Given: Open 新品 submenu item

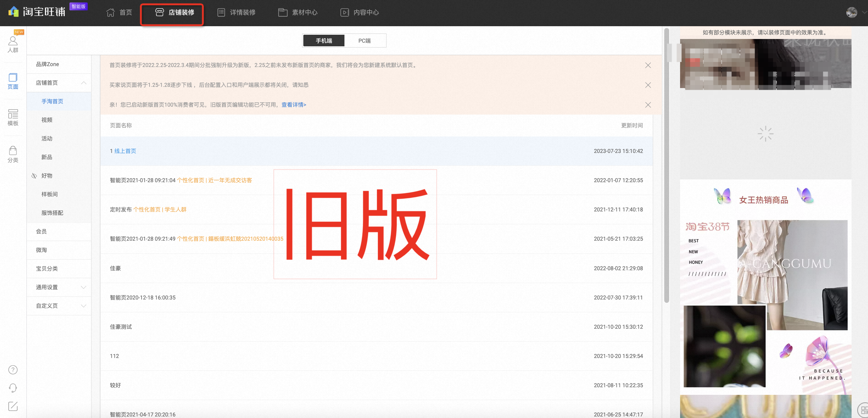Looking at the screenshot, I should pyautogui.click(x=59, y=157).
